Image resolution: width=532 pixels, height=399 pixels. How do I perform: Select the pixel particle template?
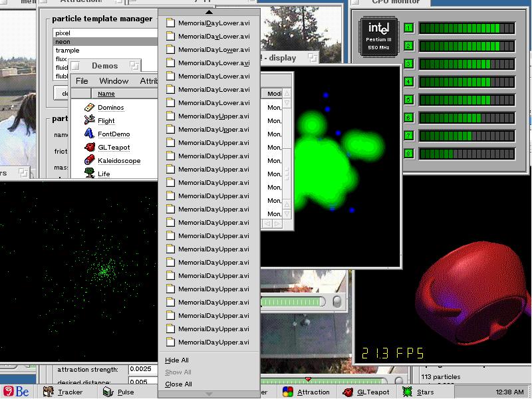[63, 33]
